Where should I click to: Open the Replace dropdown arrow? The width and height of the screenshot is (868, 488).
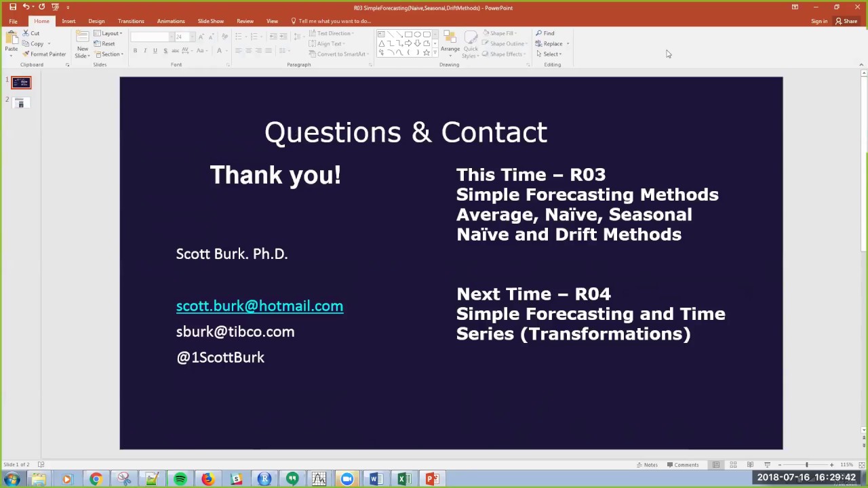568,43
